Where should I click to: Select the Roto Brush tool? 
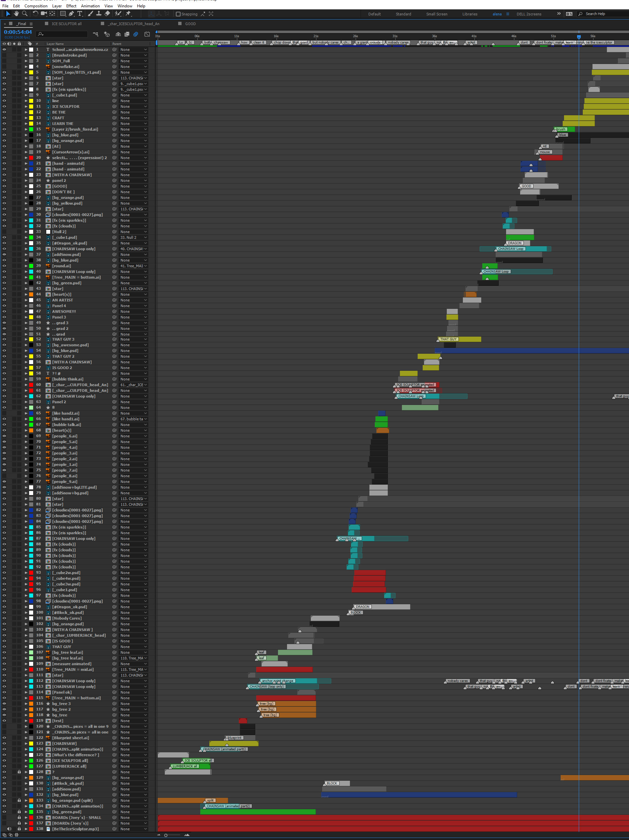[118, 14]
